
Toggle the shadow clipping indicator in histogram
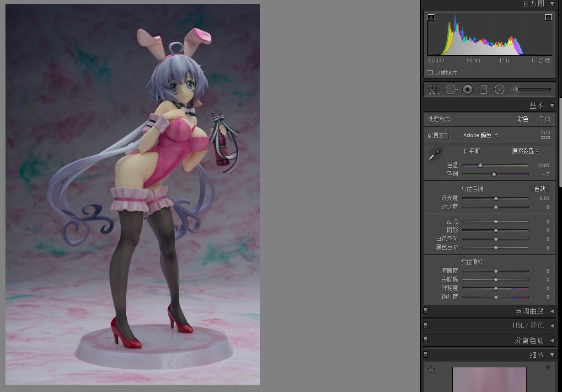[x=431, y=17]
